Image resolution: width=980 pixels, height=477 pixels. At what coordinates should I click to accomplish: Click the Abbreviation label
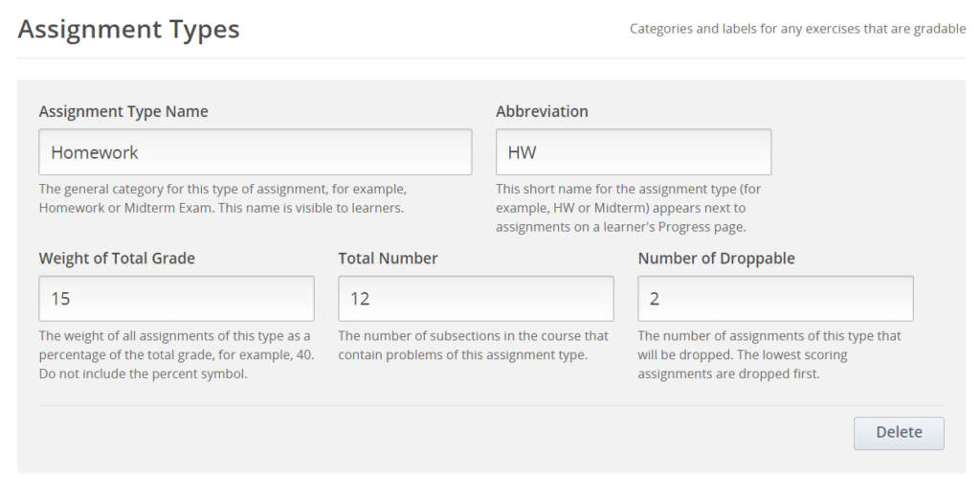[542, 111]
